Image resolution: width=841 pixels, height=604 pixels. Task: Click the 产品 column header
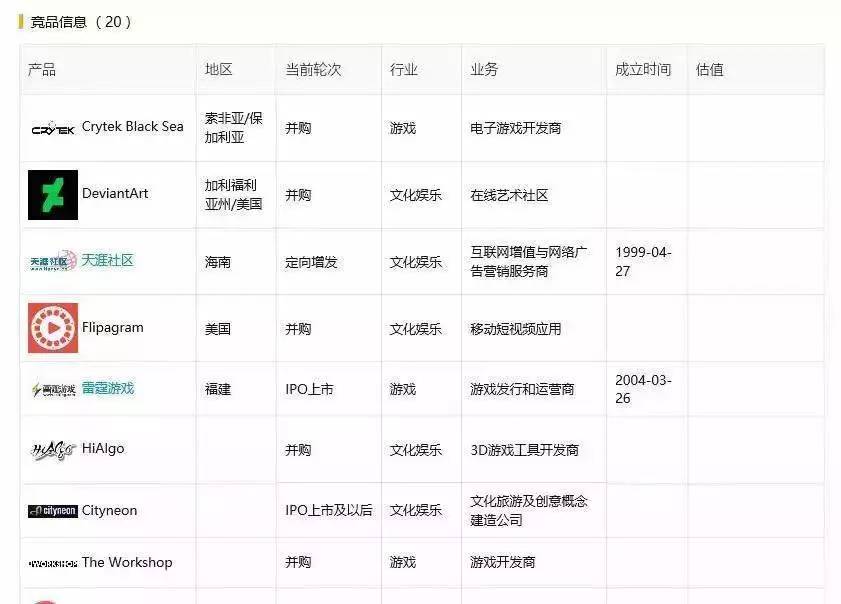pyautogui.click(x=42, y=69)
